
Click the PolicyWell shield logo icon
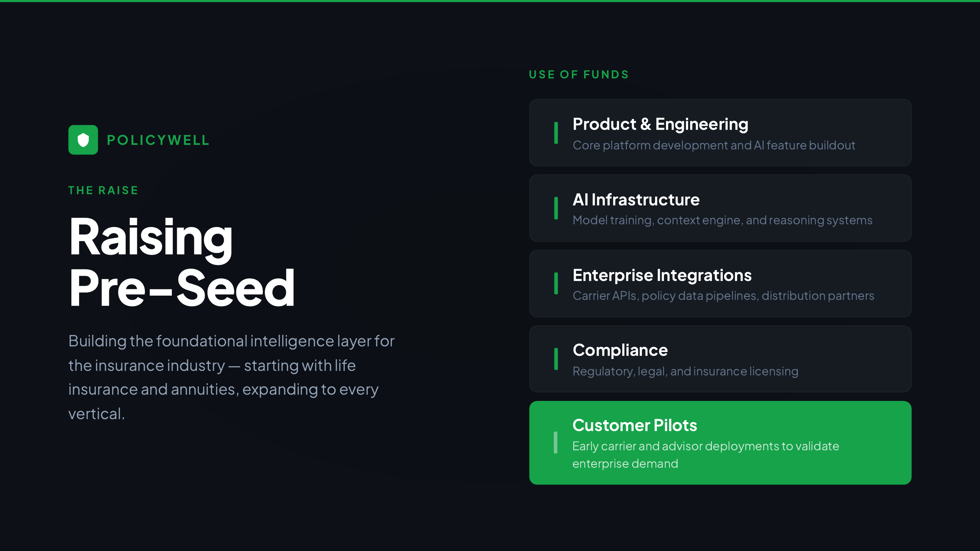[x=83, y=140]
